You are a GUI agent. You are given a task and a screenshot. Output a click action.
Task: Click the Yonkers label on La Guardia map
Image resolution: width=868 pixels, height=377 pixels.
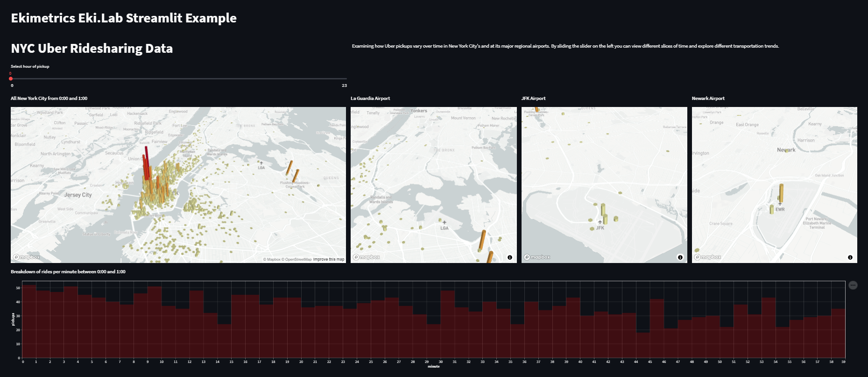(x=419, y=111)
